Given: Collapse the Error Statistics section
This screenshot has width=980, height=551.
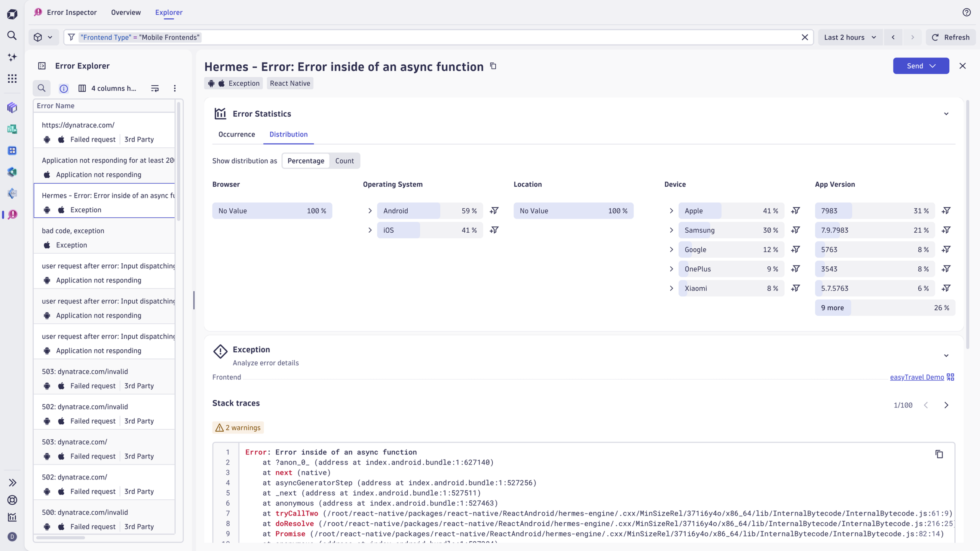Looking at the screenshot, I should 946,114.
